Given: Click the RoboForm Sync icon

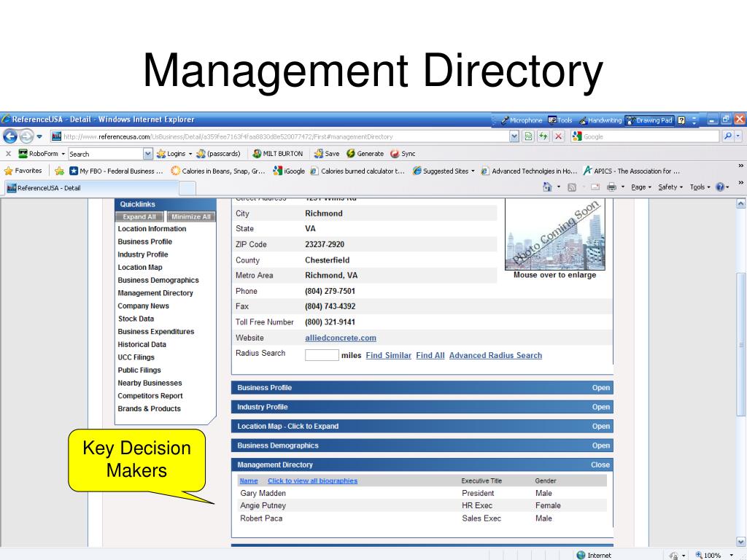Looking at the screenshot, I should click(403, 154).
